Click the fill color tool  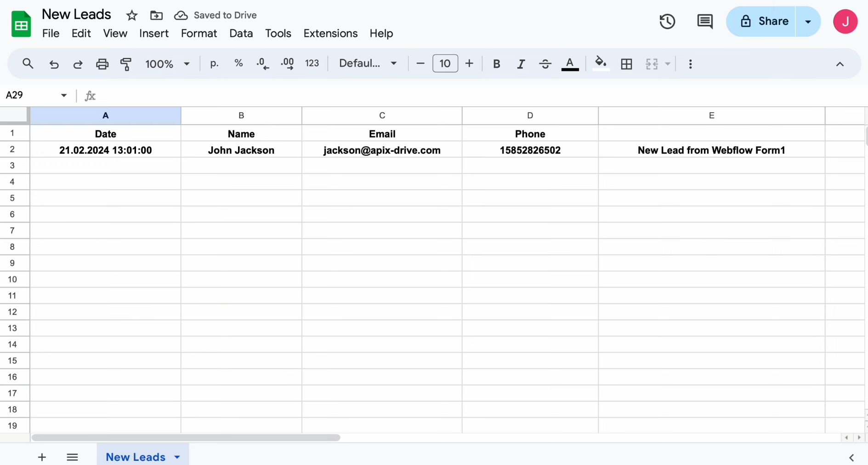pyautogui.click(x=601, y=63)
